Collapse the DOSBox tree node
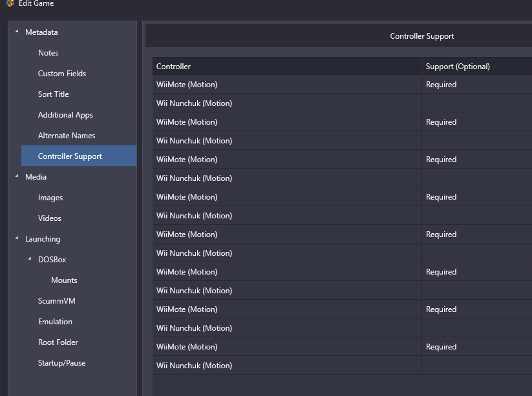Viewport: 532px width, 396px height. pyautogui.click(x=30, y=258)
